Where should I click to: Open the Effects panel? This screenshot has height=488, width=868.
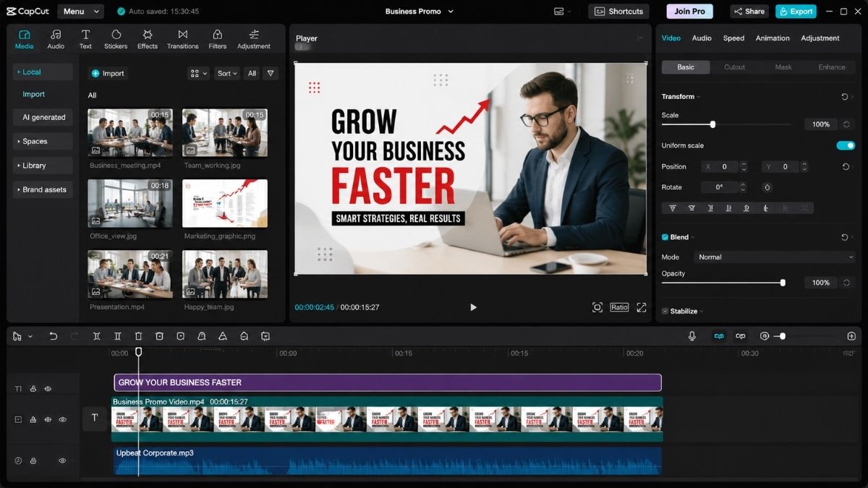[148, 39]
